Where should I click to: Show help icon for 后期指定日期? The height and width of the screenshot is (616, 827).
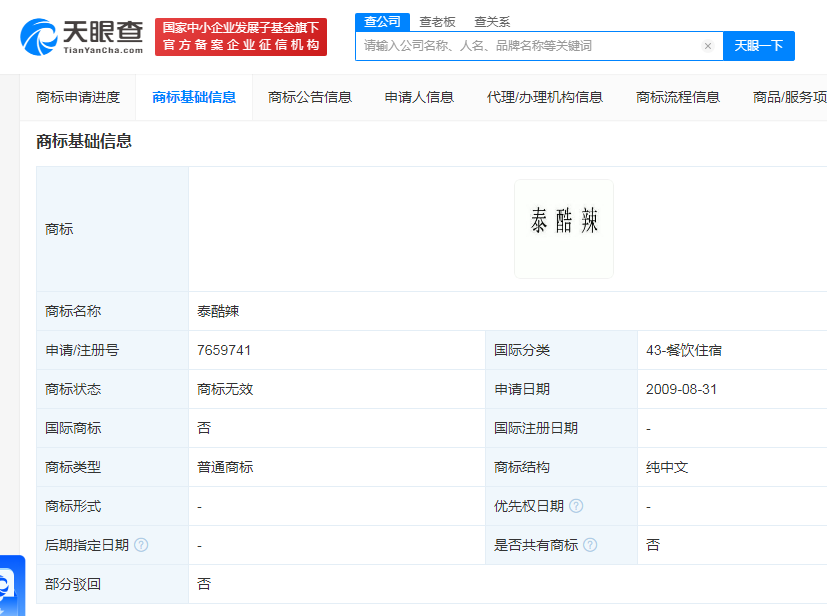141,545
